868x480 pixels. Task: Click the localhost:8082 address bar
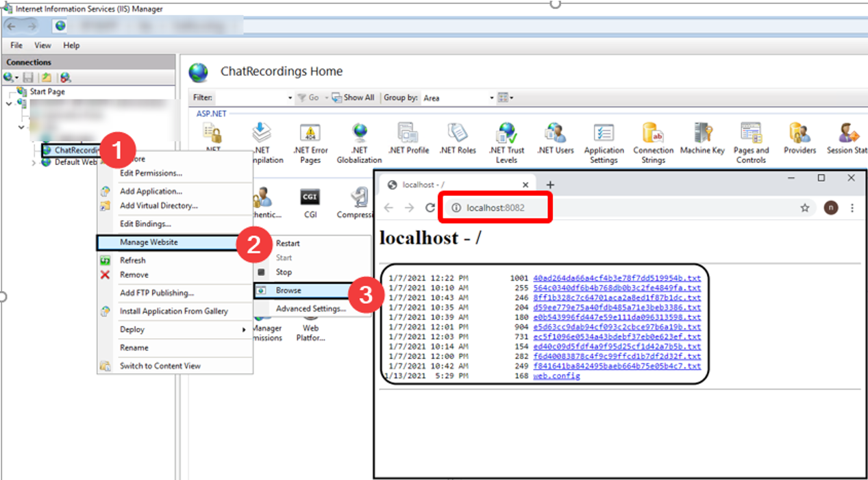pyautogui.click(x=630, y=207)
